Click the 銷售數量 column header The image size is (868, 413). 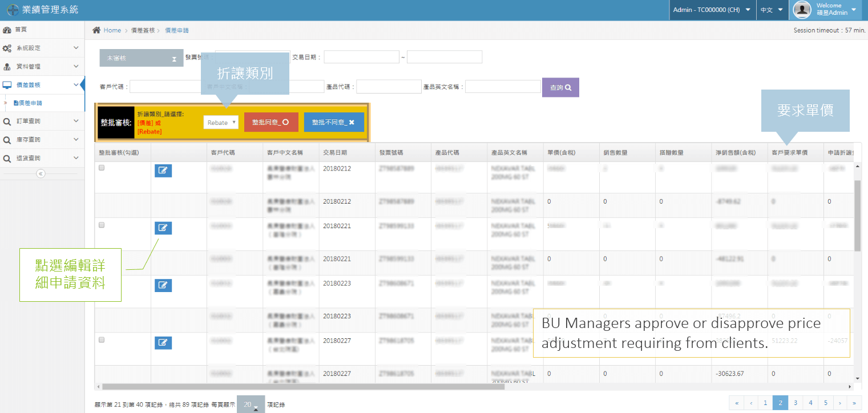(627, 153)
